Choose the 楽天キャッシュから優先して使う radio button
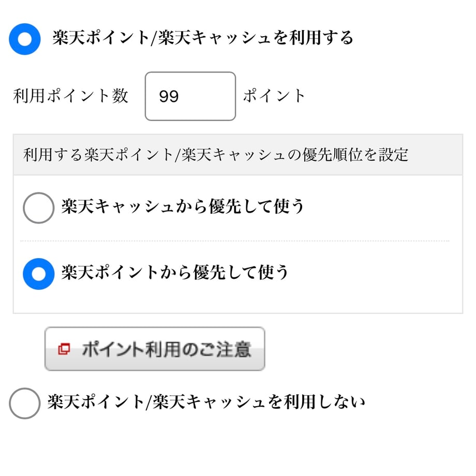The height and width of the screenshot is (476, 476). click(x=38, y=208)
